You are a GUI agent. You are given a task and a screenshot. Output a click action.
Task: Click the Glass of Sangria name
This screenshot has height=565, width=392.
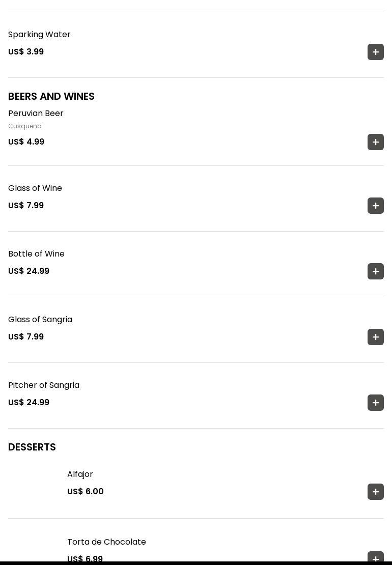click(40, 320)
